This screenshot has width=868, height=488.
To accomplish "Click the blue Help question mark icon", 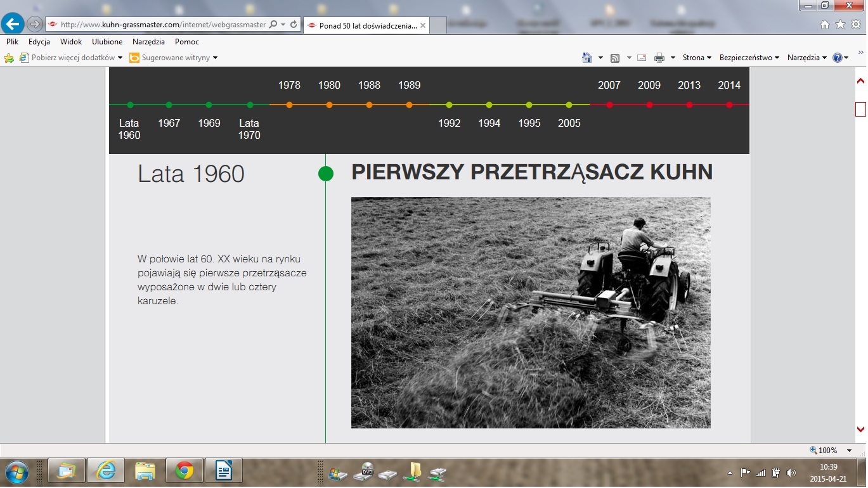I will point(838,58).
